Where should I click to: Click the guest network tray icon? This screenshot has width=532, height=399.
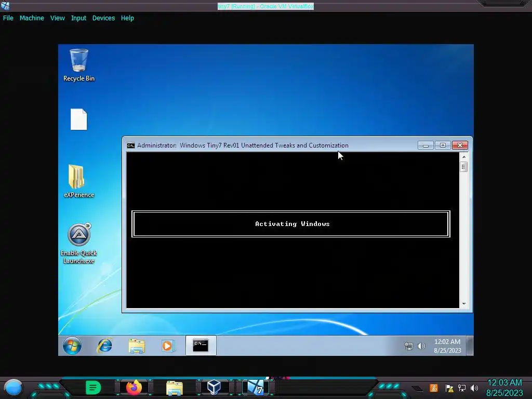(408, 345)
